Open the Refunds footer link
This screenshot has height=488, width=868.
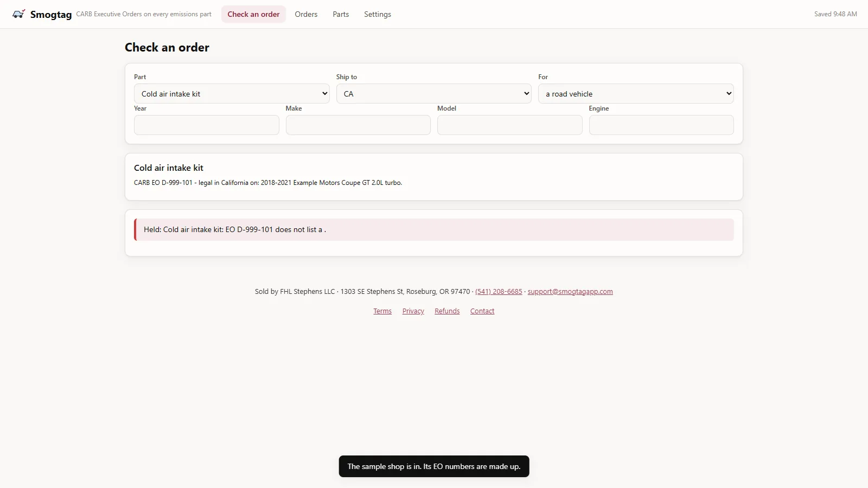(x=447, y=311)
